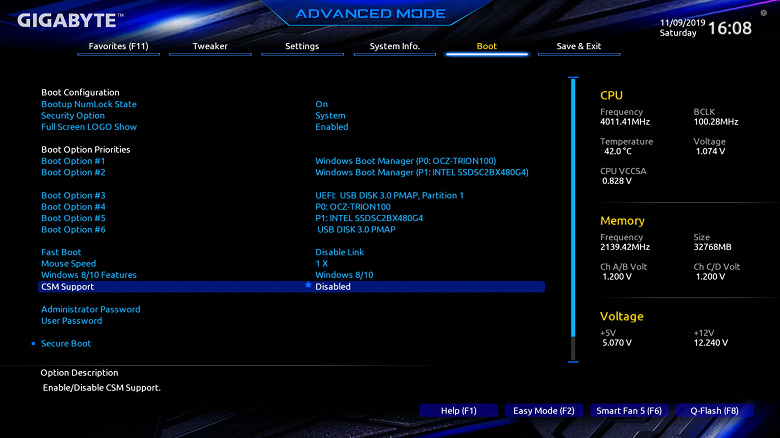Open the Secure Boot submenu
Viewport: 780px width, 438px height.
tap(66, 343)
